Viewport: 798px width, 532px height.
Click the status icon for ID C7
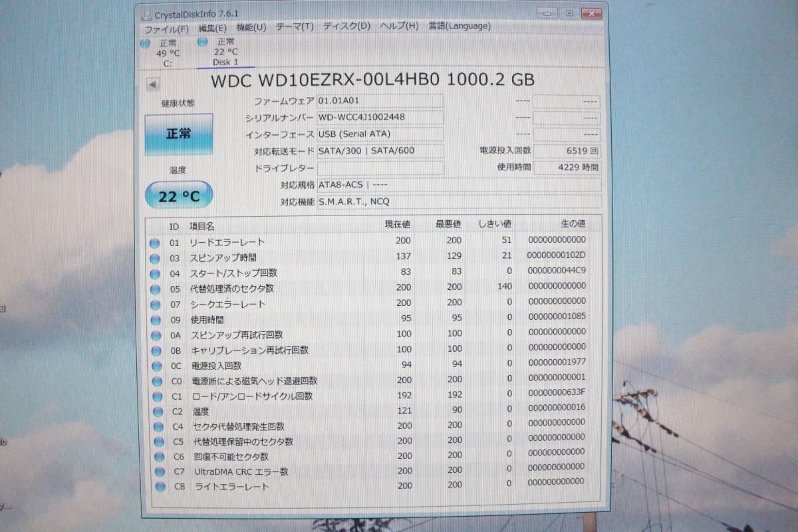[159, 472]
